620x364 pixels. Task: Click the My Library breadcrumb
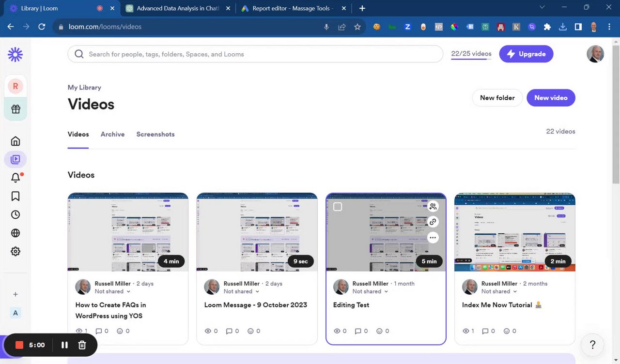[84, 88]
